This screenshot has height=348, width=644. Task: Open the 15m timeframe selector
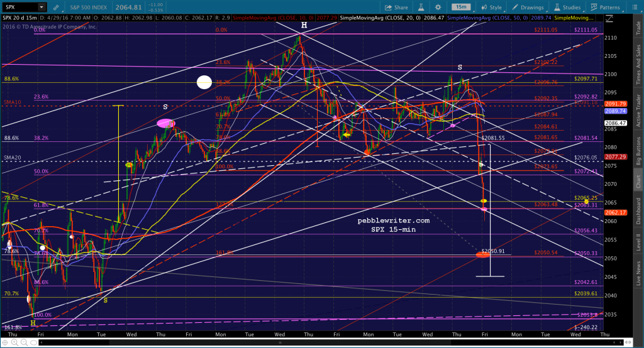[461, 7]
